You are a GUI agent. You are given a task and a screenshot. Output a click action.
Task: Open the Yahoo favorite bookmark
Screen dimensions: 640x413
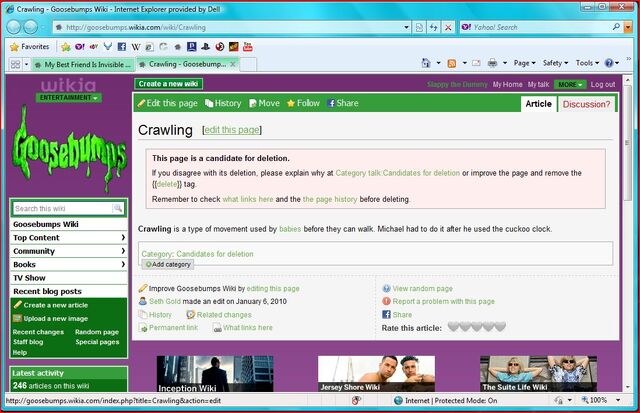80,47
